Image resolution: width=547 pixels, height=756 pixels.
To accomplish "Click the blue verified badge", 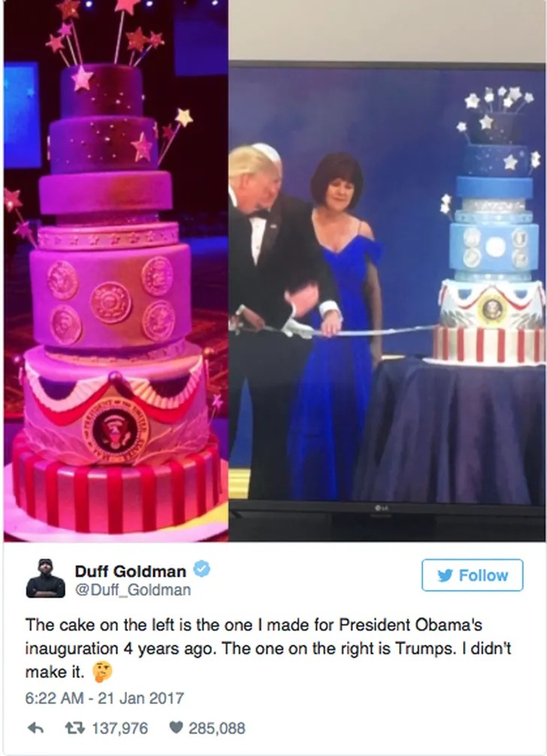I will point(201,570).
